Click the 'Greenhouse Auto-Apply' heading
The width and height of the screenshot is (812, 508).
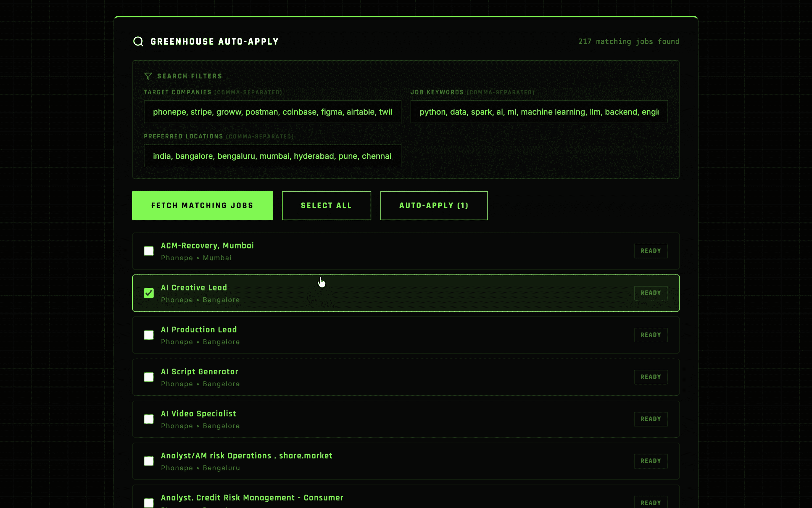pyautogui.click(x=214, y=42)
